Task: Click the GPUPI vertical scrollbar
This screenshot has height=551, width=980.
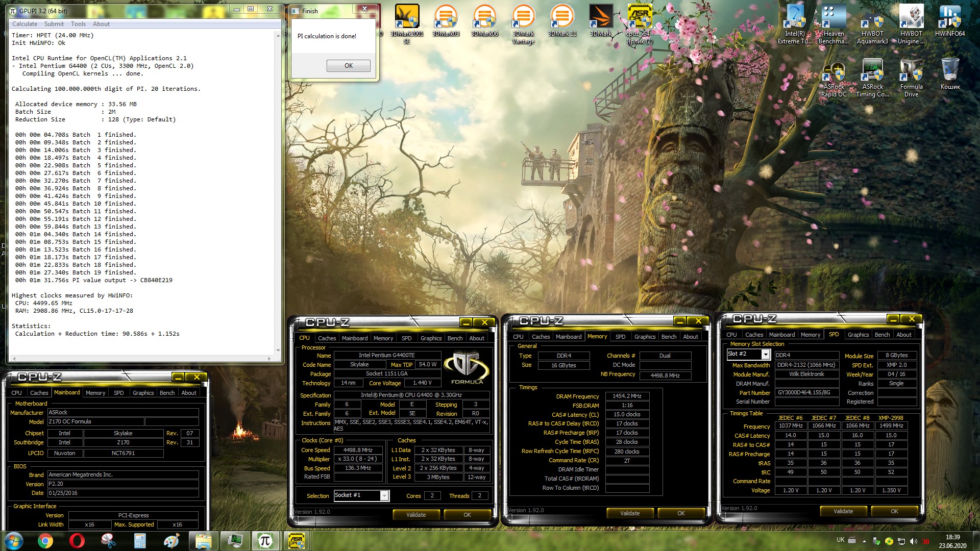Action: [x=278, y=192]
